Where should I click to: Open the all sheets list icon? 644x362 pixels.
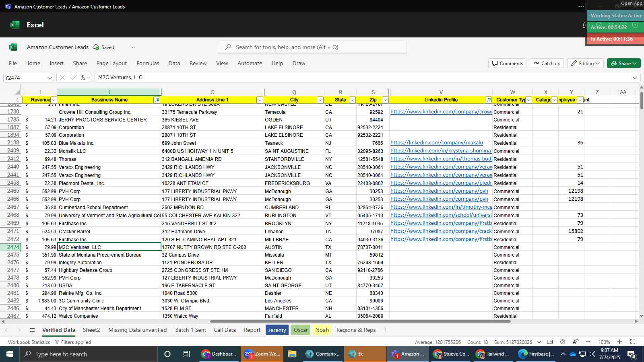[32, 330]
